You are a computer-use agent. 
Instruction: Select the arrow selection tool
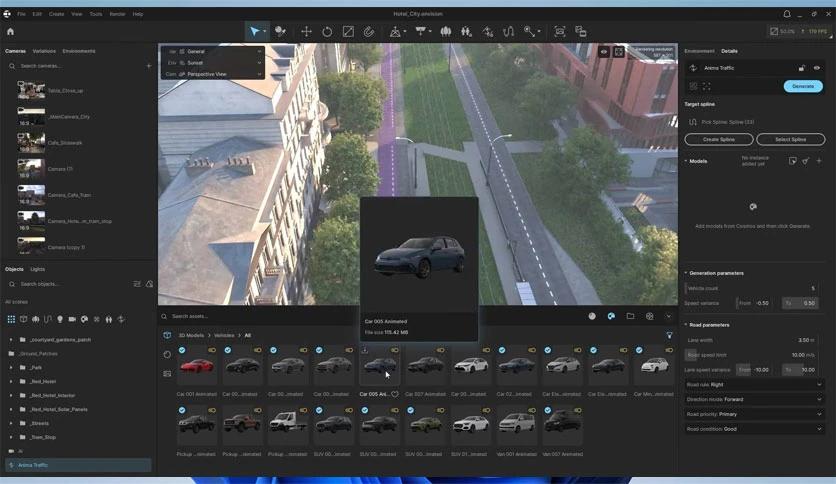256,31
